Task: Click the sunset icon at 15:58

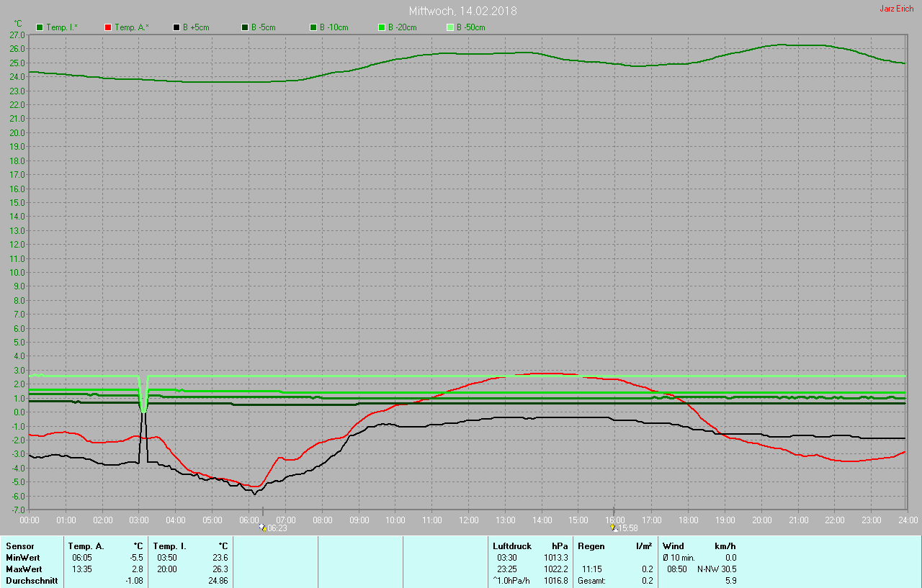Action: 613,528
